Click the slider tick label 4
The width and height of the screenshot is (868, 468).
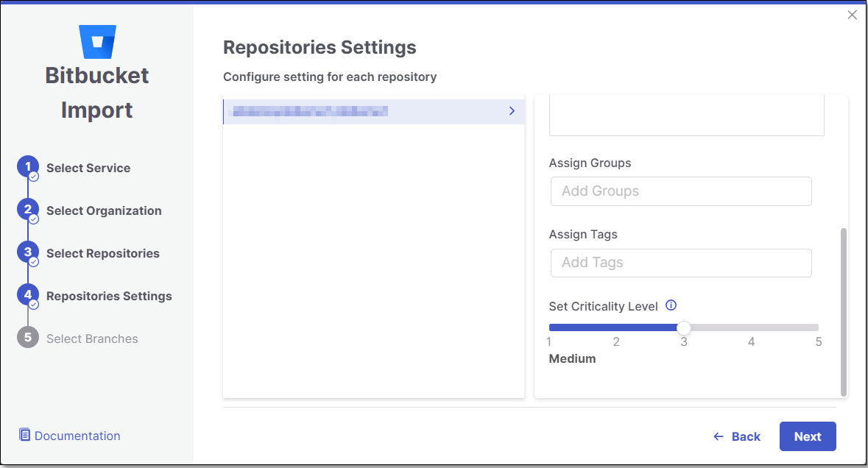point(751,342)
